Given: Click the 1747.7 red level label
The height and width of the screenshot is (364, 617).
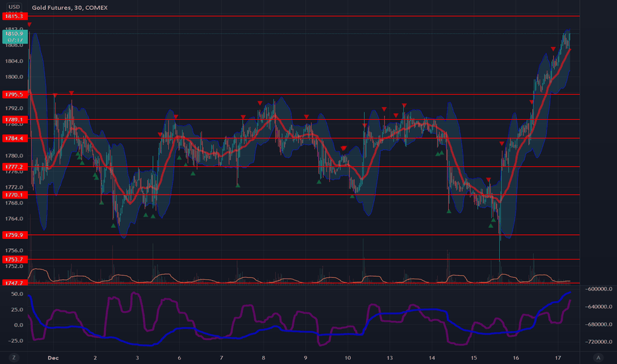Looking at the screenshot, I should (15, 283).
